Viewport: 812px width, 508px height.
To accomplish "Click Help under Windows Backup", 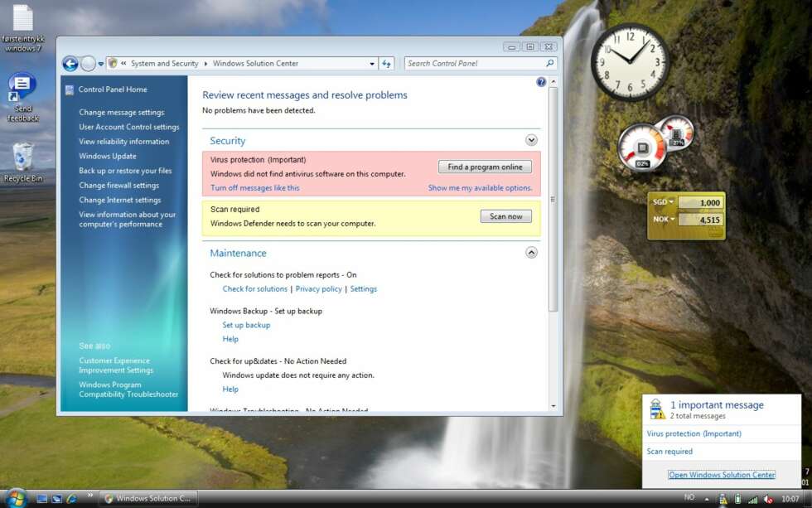I will (230, 339).
